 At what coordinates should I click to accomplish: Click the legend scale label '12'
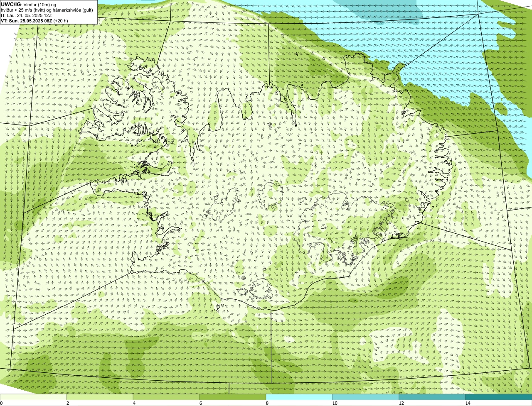pos(401,403)
